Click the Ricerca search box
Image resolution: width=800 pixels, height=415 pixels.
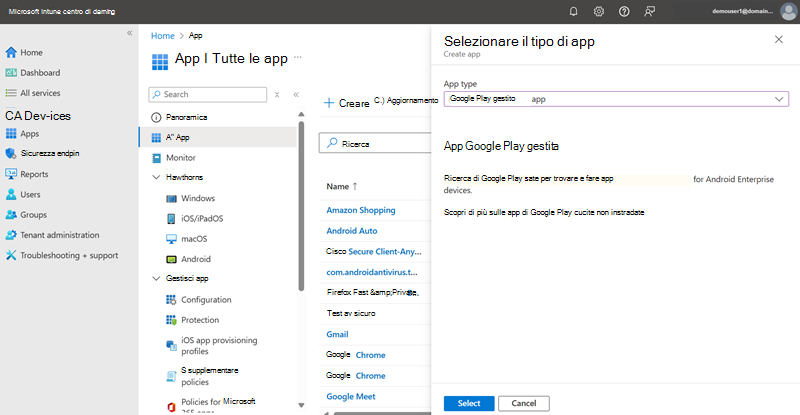[375, 143]
